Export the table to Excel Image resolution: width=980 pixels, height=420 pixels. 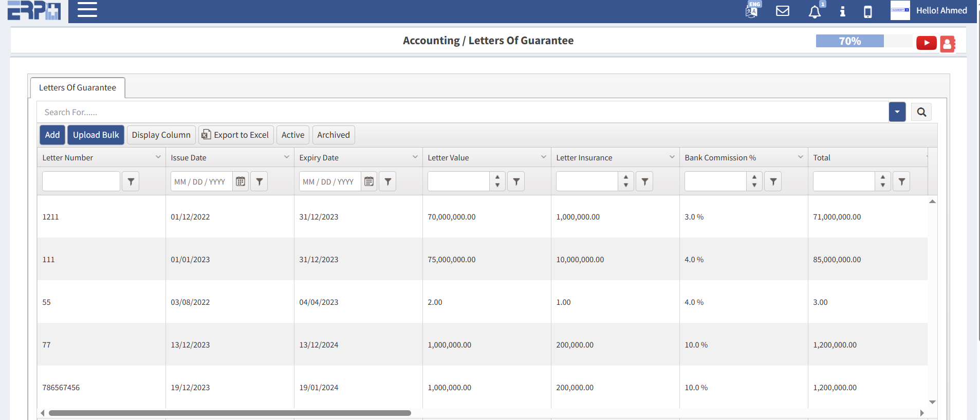point(236,135)
